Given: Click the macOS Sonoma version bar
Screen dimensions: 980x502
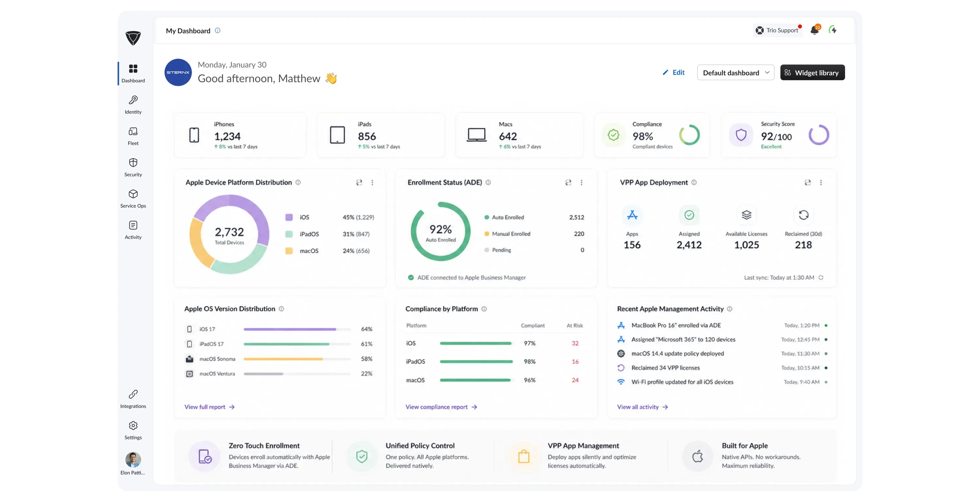Looking at the screenshot, I should [x=297, y=359].
